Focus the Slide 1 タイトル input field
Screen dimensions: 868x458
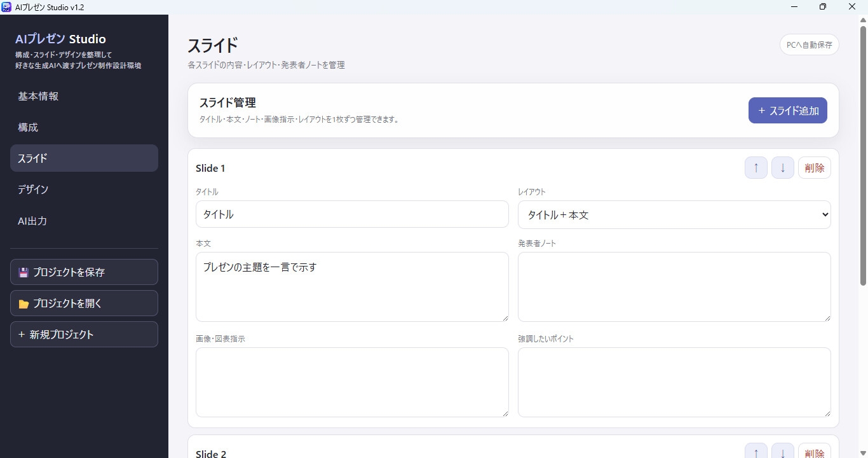(352, 214)
